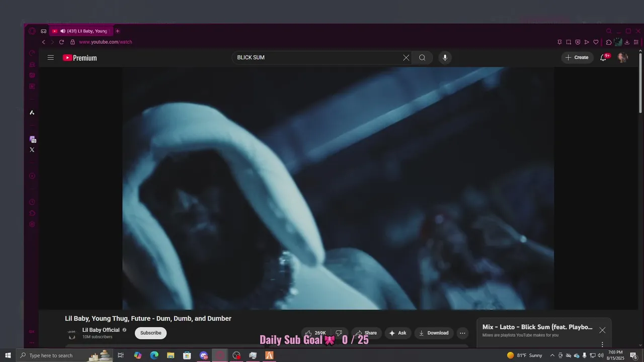Run search with the magnifier button
The image size is (644, 362).
[x=422, y=57]
